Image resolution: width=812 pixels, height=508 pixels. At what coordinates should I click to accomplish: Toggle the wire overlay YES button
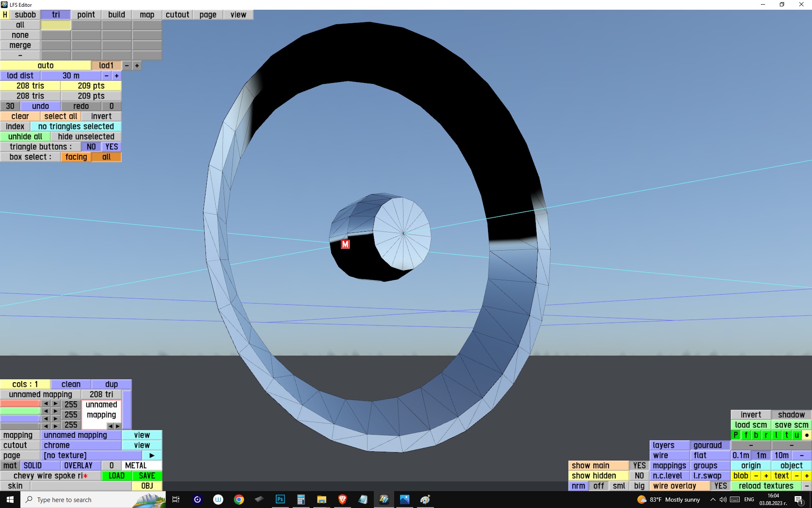[x=720, y=486]
